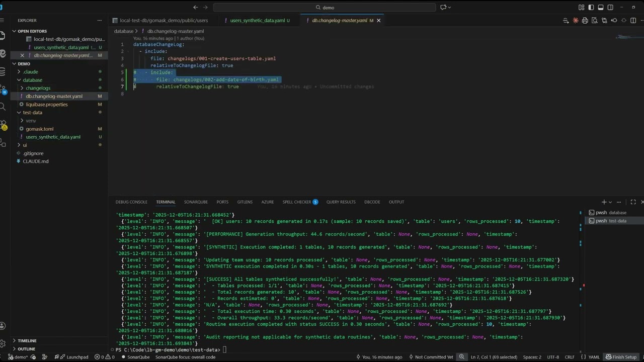Switch to the SonarQube panel tab

(x=196, y=202)
